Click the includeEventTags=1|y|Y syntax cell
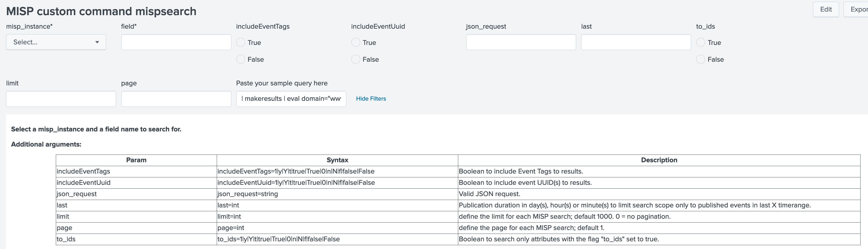Screen dimensions: 868x249 [x=337, y=171]
